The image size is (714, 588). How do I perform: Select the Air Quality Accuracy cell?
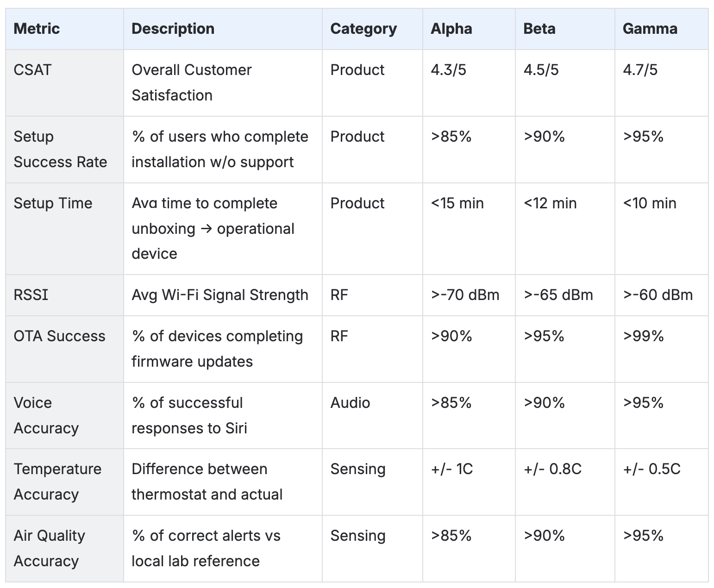point(50,548)
